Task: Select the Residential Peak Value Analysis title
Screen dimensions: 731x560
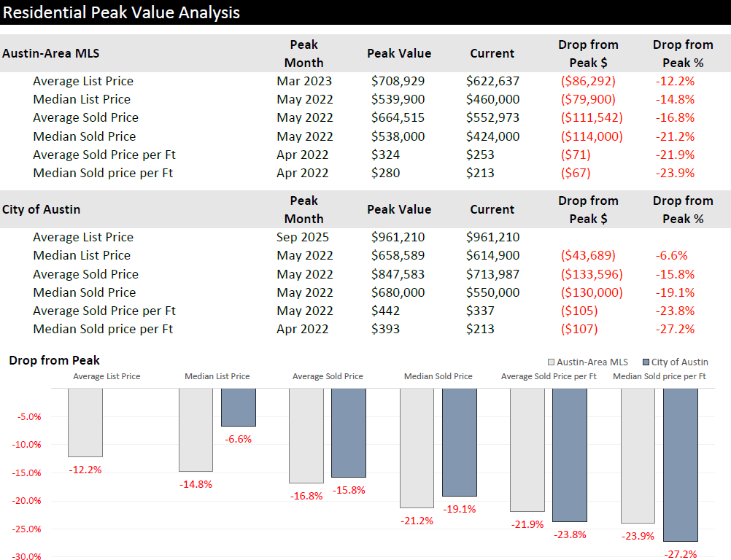Action: [x=121, y=12]
